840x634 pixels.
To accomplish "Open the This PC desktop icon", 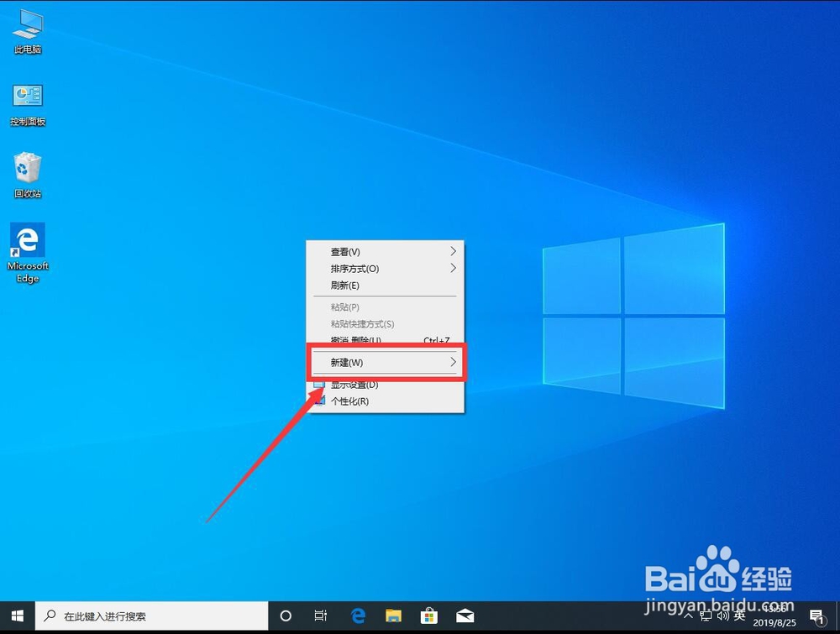I will pyautogui.click(x=28, y=32).
